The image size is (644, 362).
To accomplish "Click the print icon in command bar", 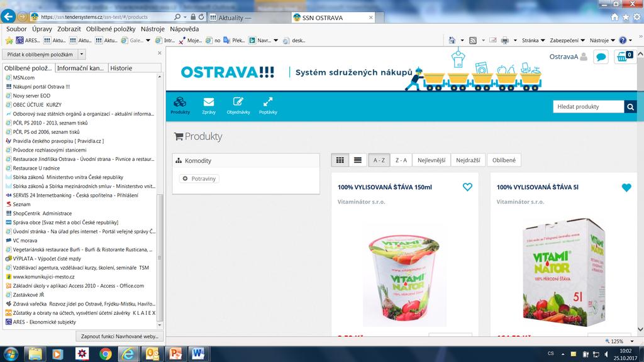I will (505, 40).
